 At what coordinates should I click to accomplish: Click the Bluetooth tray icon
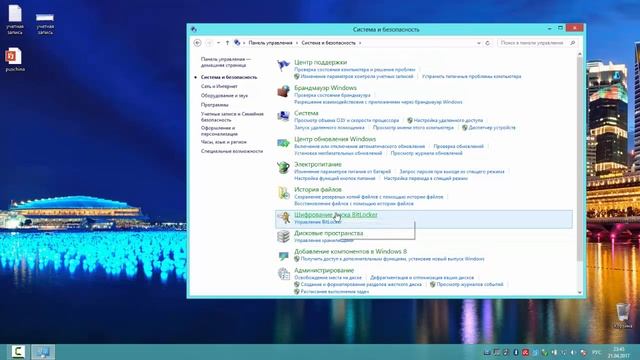point(516,352)
